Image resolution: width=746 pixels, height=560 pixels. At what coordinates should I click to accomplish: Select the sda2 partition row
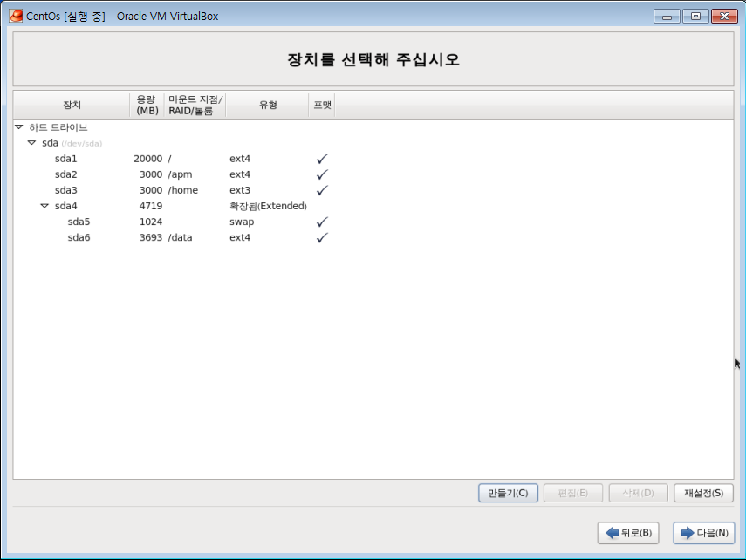click(x=373, y=174)
